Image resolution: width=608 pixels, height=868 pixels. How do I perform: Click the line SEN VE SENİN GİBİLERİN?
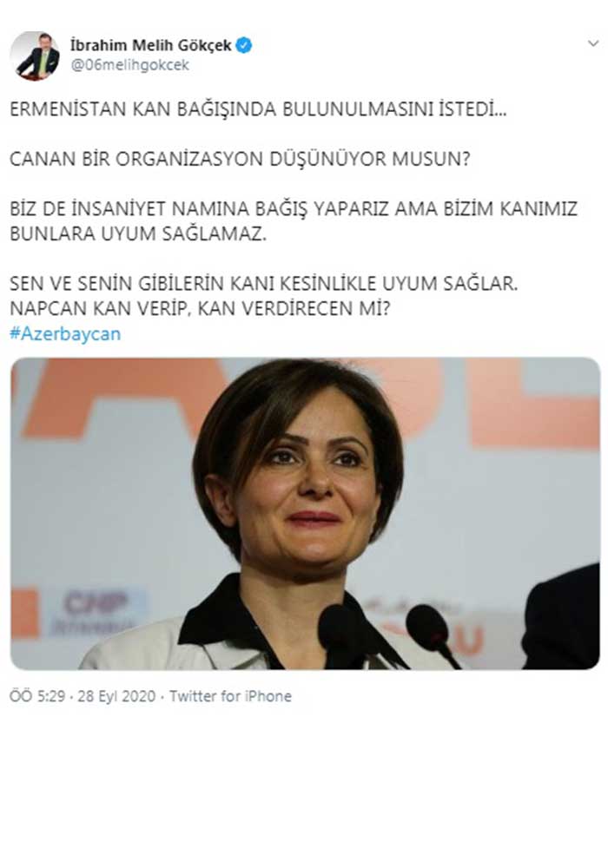[263, 284]
